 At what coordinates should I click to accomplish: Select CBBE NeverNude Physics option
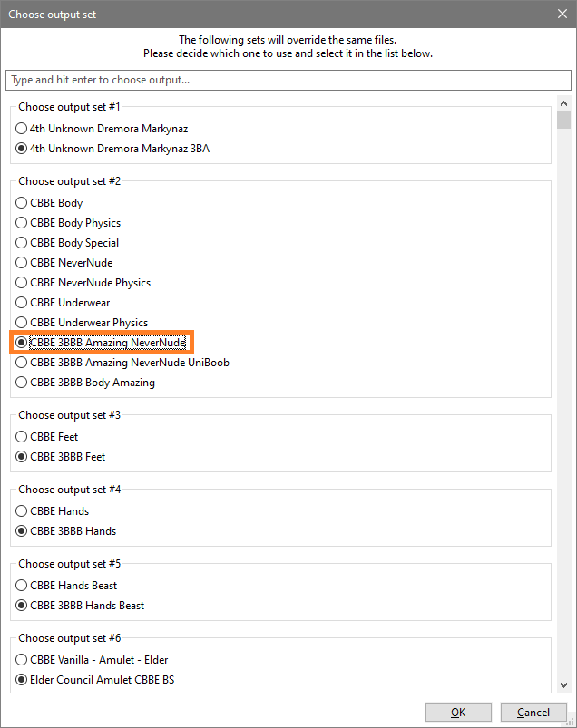point(83,283)
